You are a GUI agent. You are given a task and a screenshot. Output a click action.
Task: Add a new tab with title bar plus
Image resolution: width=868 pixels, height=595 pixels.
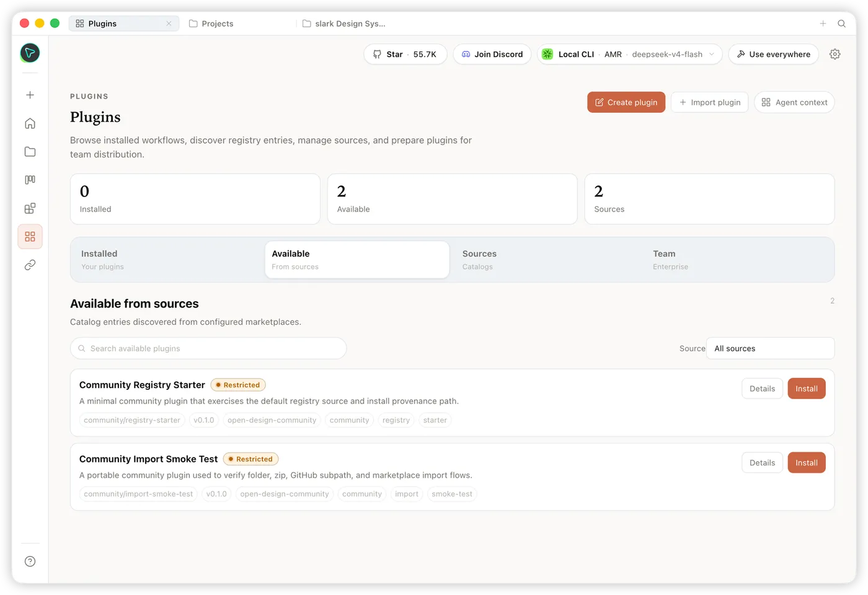[x=823, y=24]
